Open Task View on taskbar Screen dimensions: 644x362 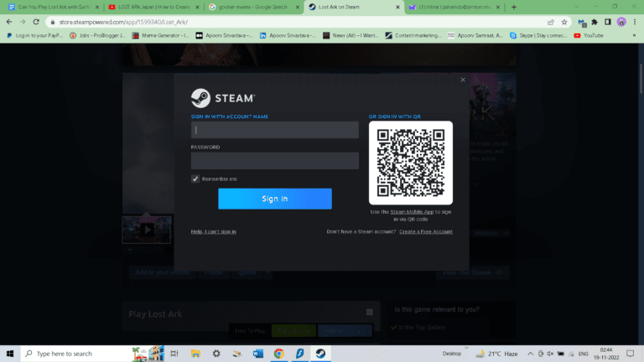174,354
